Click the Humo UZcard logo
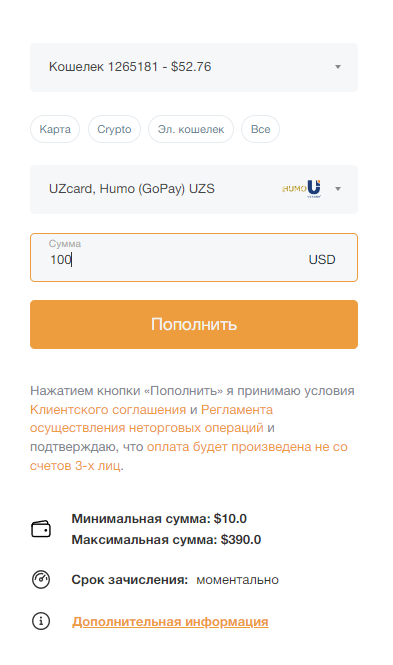This screenshot has width=393, height=665. (x=301, y=189)
